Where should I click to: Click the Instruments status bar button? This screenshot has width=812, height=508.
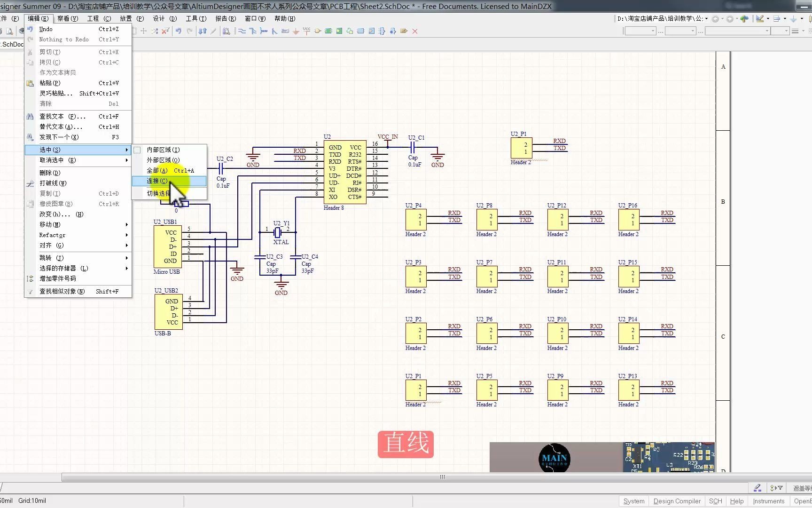point(769,501)
